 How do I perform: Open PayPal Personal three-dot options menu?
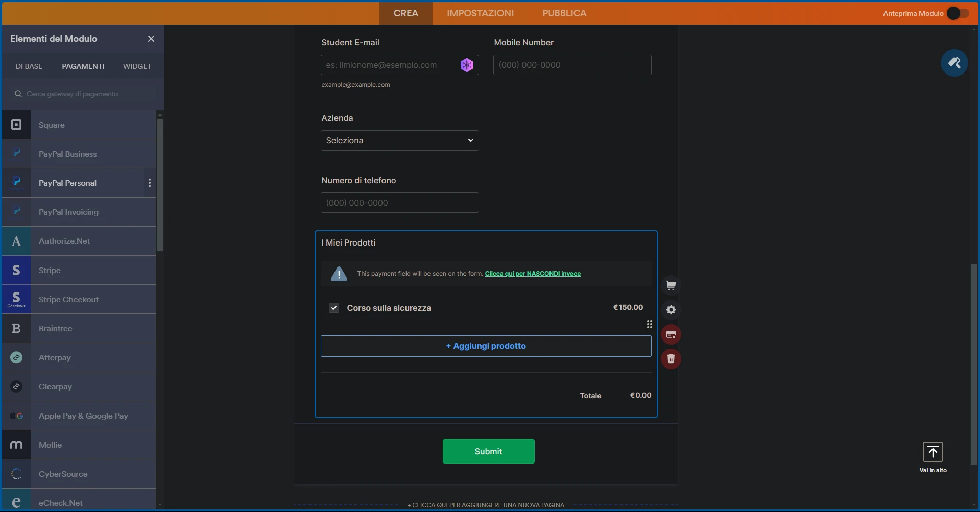point(149,183)
